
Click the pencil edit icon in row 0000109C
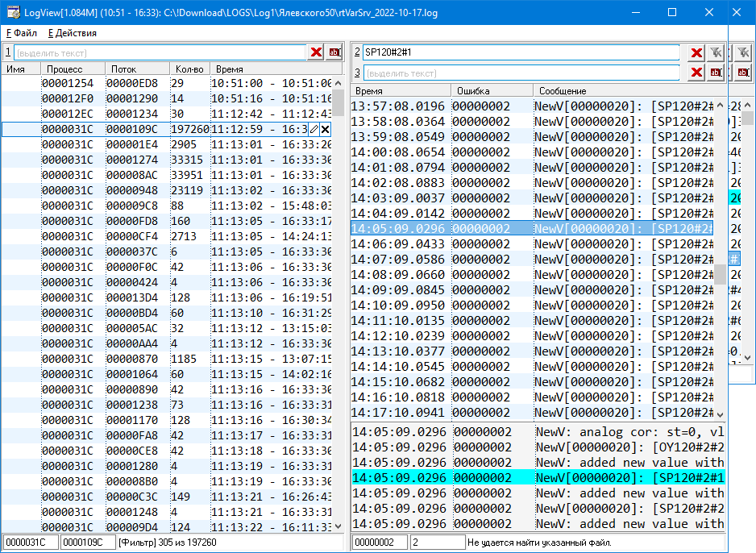(314, 129)
